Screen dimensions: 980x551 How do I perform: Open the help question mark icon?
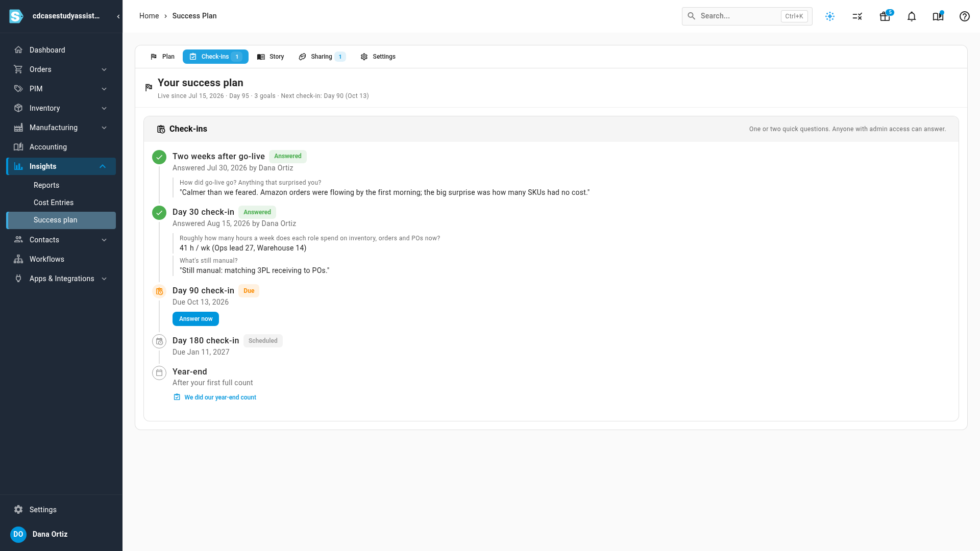(x=965, y=16)
